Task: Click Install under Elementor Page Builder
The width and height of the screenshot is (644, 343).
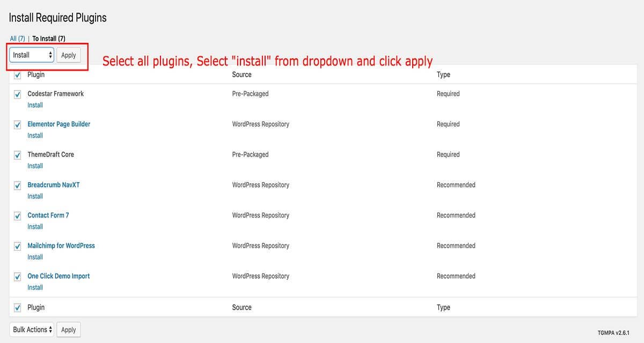Action: [x=35, y=136]
